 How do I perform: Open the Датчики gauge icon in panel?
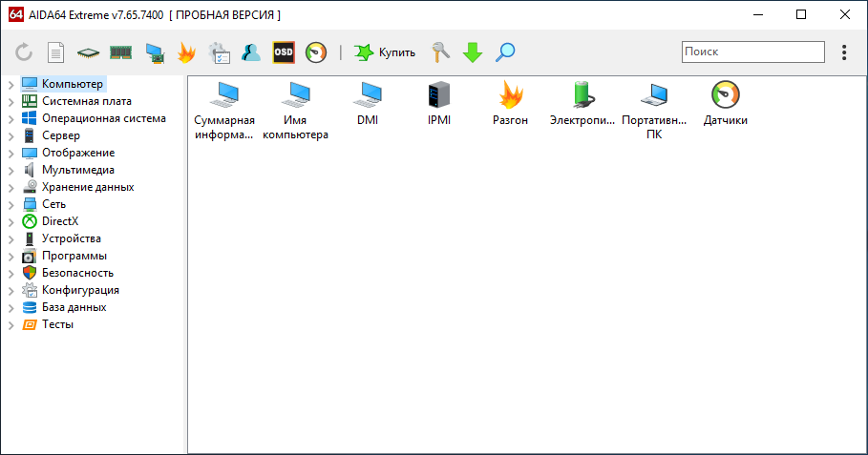click(725, 104)
